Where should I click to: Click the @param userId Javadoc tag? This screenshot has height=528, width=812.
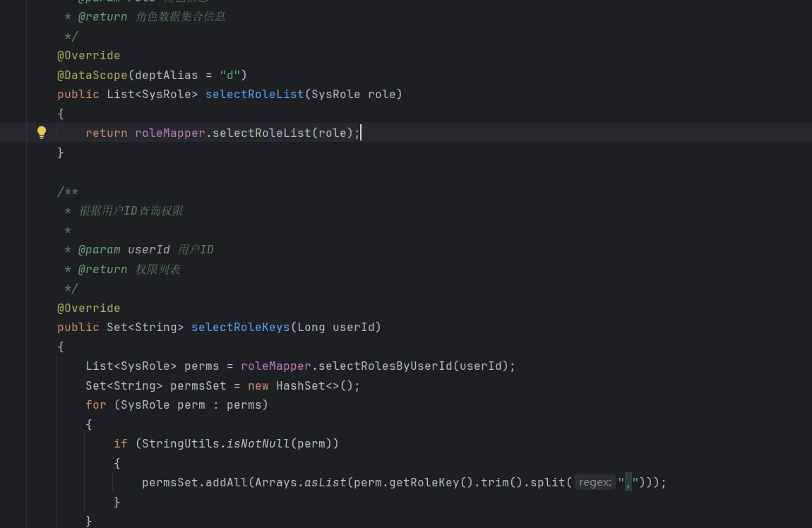click(124, 249)
